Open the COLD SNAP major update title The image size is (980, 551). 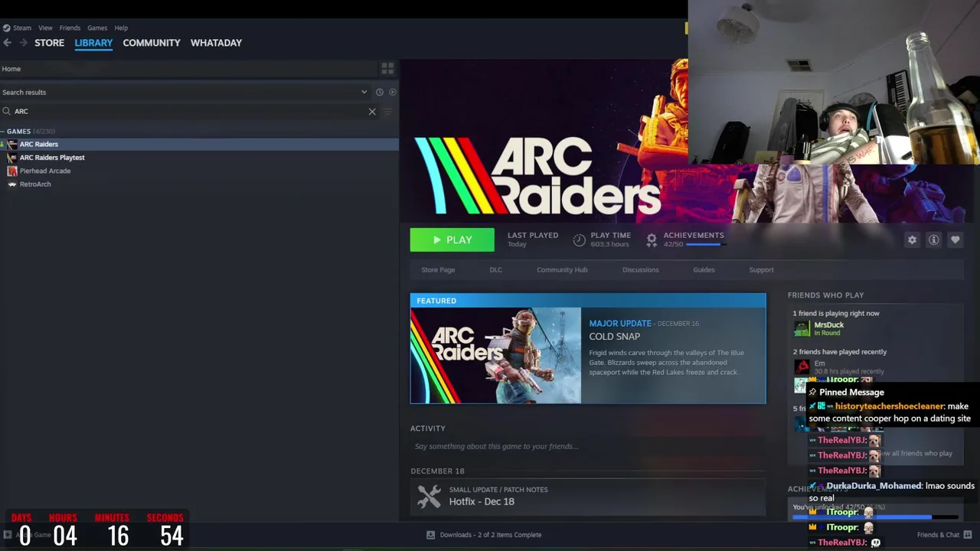pos(614,336)
